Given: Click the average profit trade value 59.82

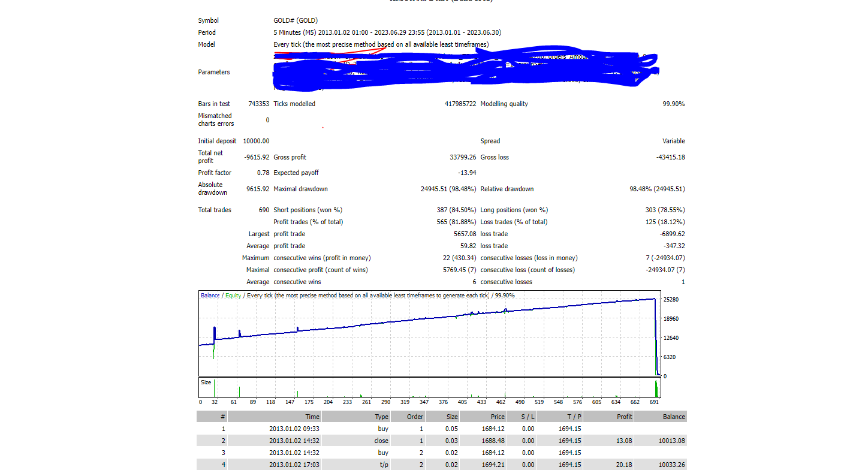Looking at the screenshot, I should tap(469, 246).
